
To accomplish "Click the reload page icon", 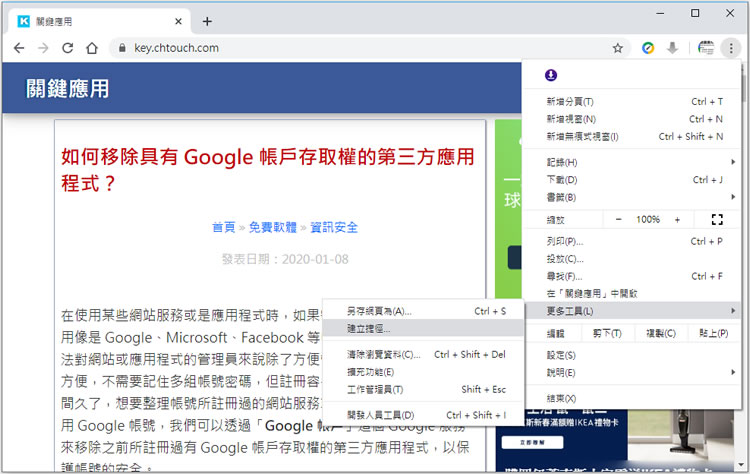I will 68,48.
